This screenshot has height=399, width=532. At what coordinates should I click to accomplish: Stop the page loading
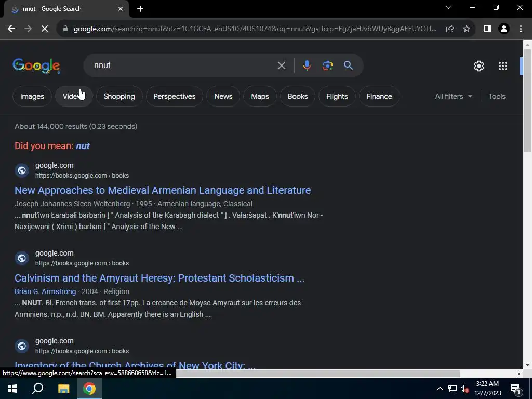click(45, 29)
